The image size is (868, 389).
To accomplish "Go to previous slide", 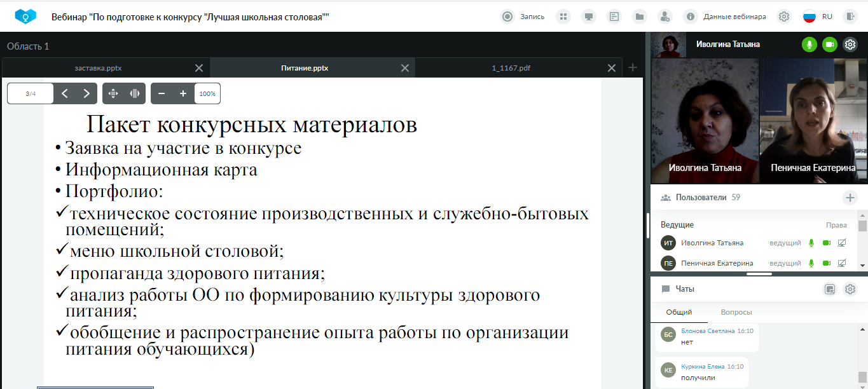I will [65, 93].
